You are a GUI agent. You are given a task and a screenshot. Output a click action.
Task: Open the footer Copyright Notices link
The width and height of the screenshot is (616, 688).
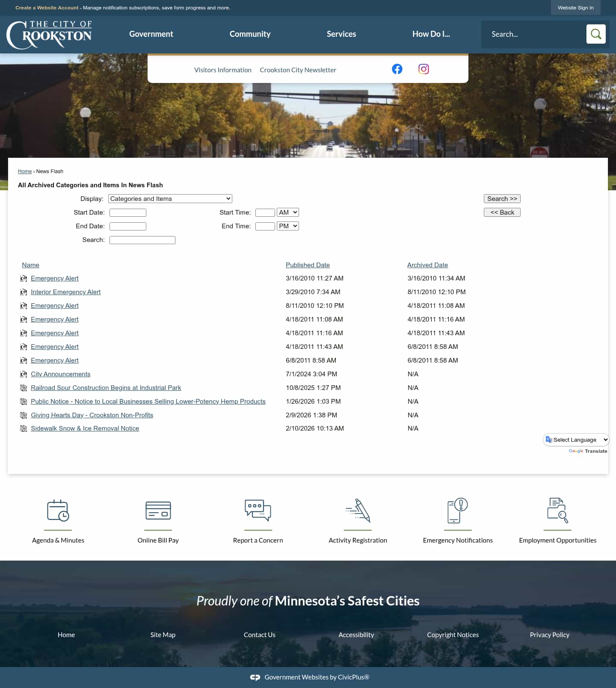click(x=453, y=635)
